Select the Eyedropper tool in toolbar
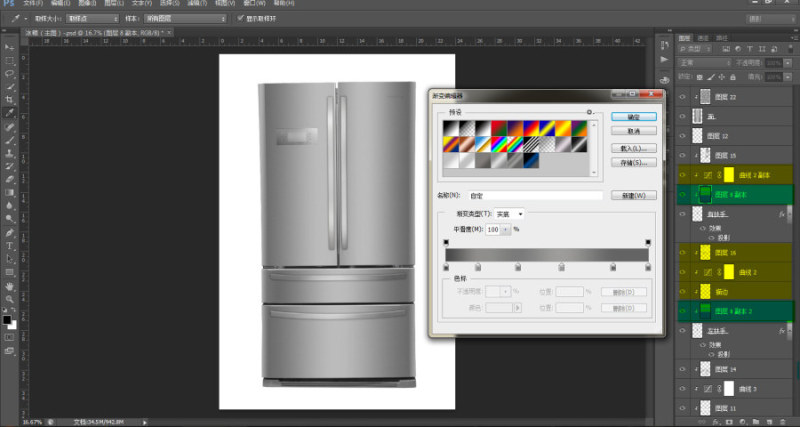The image size is (800, 427). click(9, 113)
